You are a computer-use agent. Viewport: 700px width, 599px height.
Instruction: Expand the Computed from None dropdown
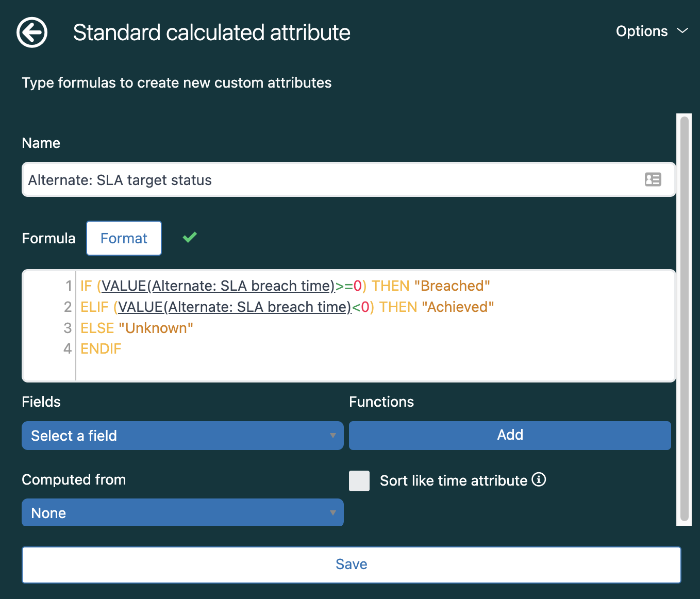tap(182, 512)
